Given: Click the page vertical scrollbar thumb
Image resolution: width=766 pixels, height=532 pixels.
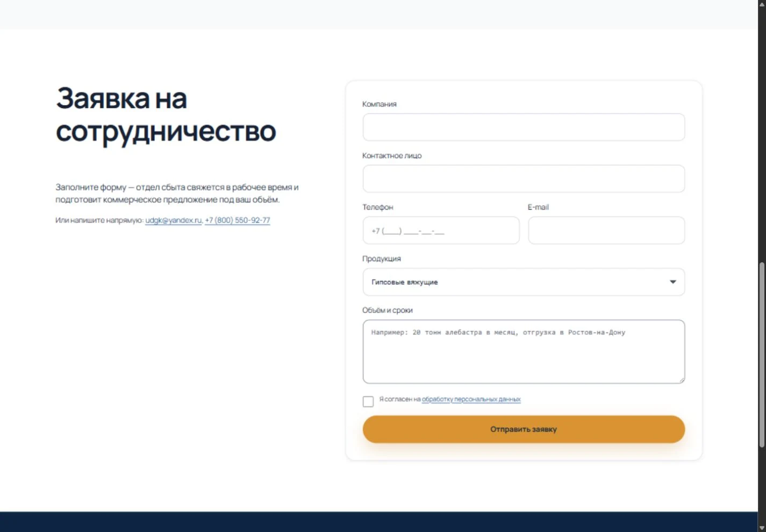Looking at the screenshot, I should click(762, 355).
